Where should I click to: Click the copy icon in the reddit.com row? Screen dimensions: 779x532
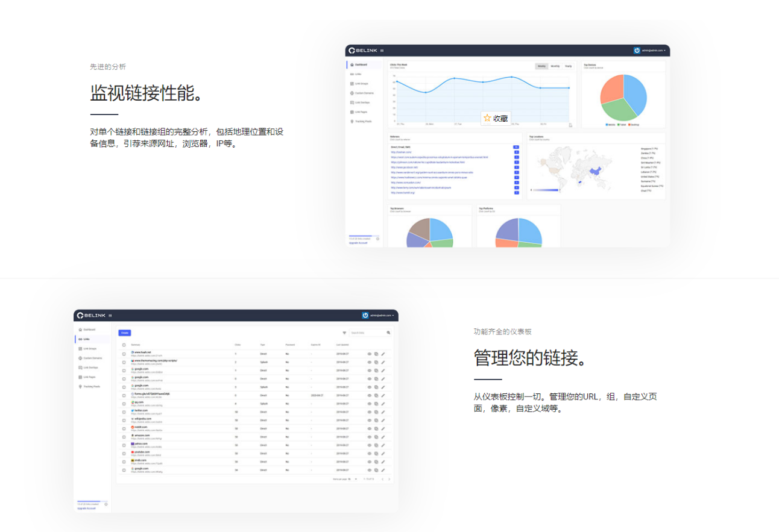(x=376, y=428)
